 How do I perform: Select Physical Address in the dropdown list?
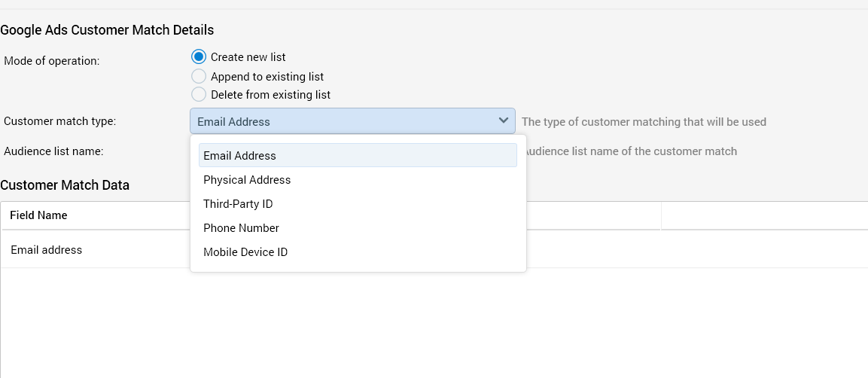247,180
